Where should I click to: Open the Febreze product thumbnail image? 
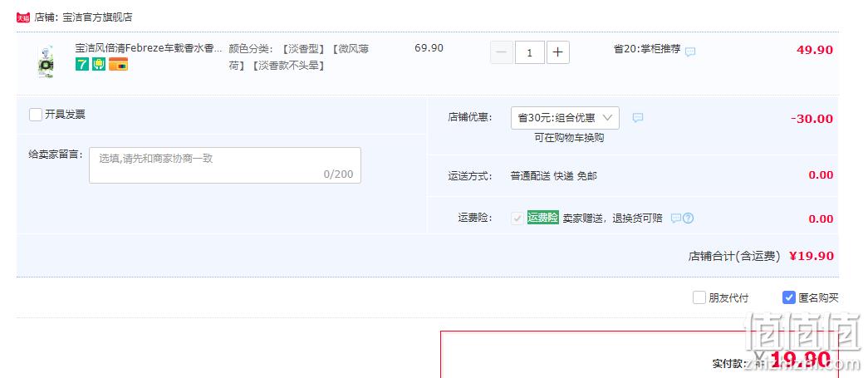coord(46,61)
